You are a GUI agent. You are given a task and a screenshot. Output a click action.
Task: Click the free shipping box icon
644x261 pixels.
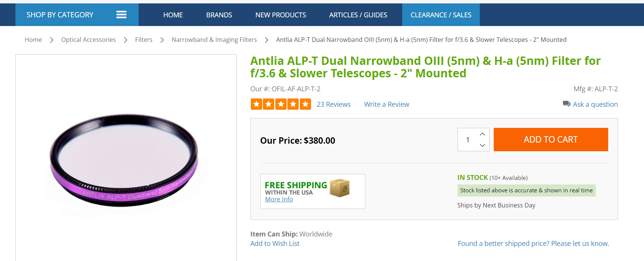pyautogui.click(x=340, y=188)
